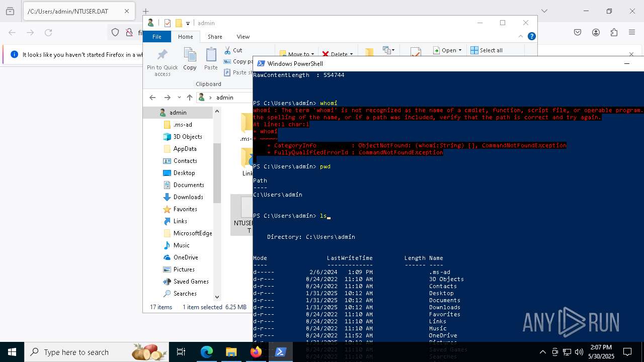Collapse the Explorer ribbon
Screen dimensions: 644x362
[x=521, y=36]
